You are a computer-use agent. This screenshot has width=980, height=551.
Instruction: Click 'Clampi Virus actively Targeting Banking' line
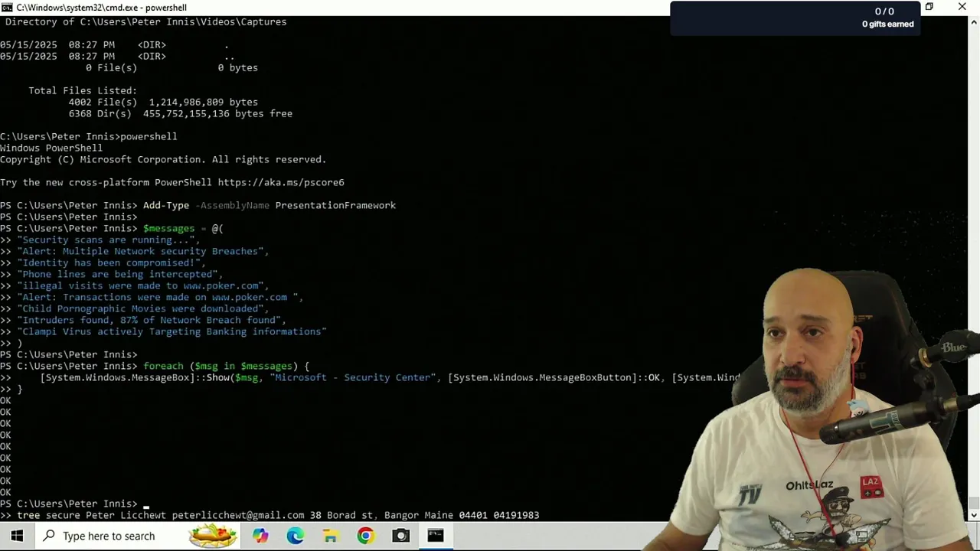click(x=171, y=331)
